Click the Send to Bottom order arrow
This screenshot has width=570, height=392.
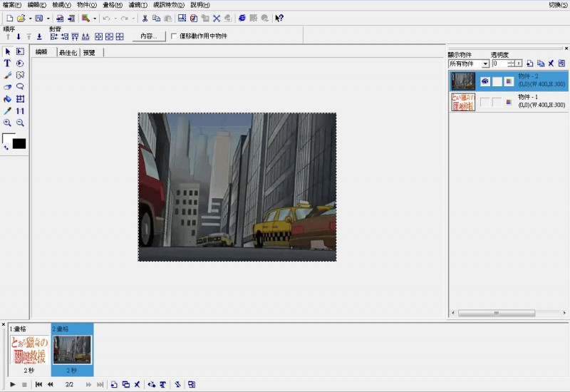point(39,37)
